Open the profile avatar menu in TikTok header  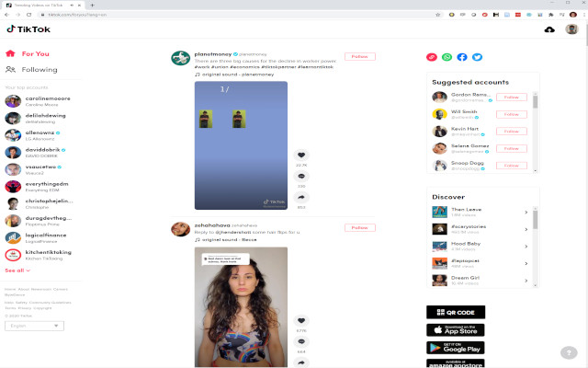571,29
